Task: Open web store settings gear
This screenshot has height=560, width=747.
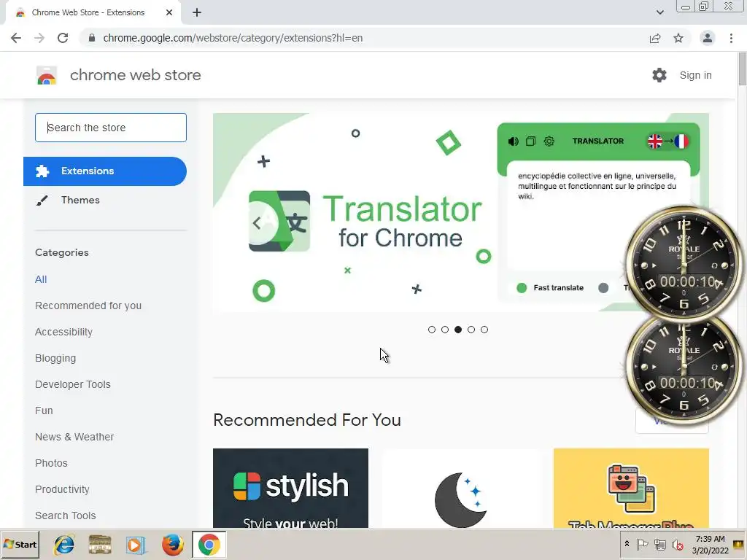Action: [x=659, y=75]
